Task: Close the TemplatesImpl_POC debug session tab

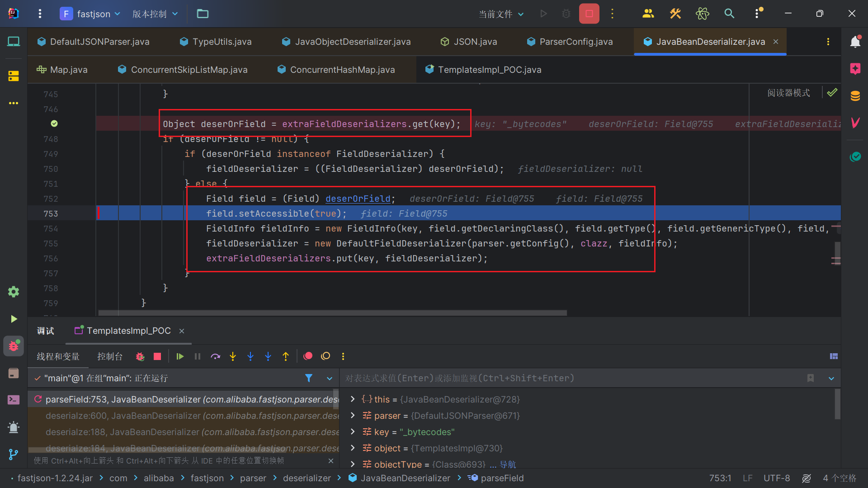Action: point(182,331)
